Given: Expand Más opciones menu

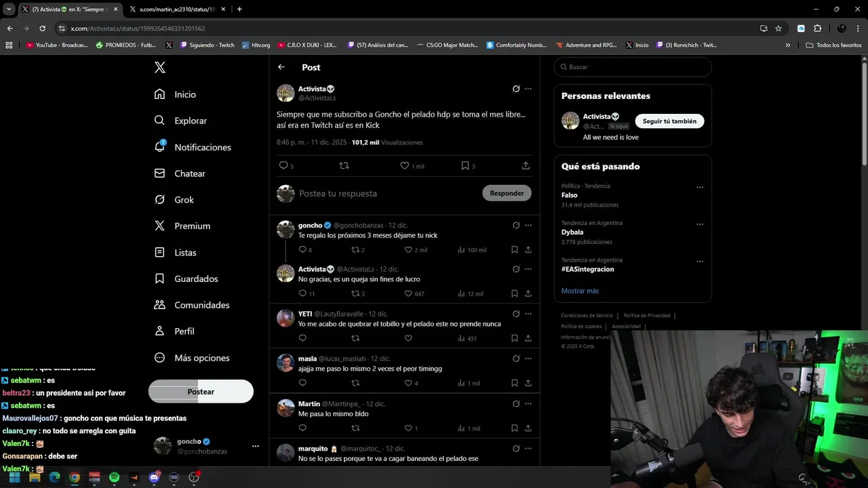Looking at the screenshot, I should (x=192, y=358).
